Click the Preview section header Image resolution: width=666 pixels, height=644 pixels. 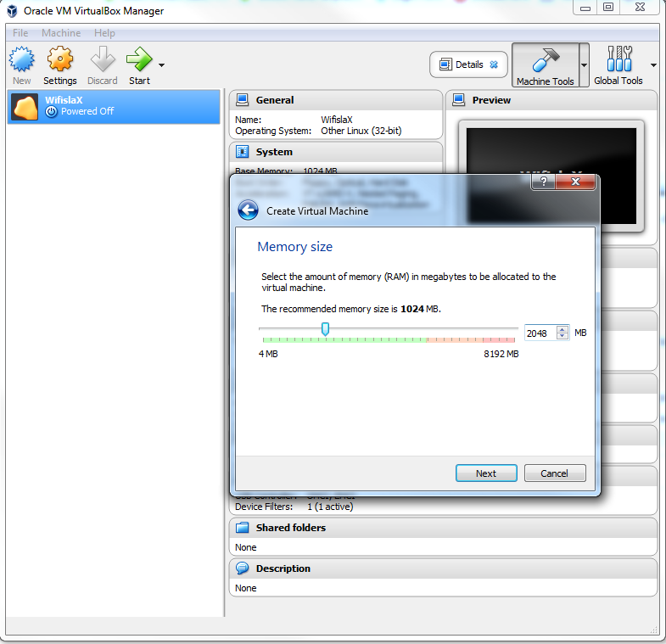click(551, 100)
